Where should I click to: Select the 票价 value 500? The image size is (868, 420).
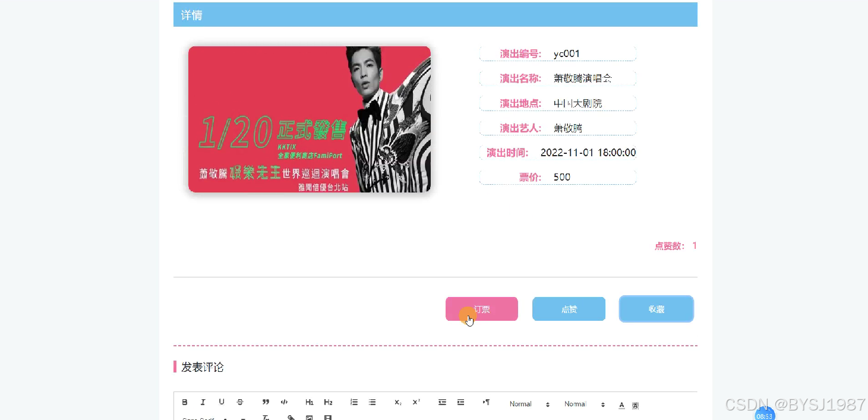coord(562,177)
